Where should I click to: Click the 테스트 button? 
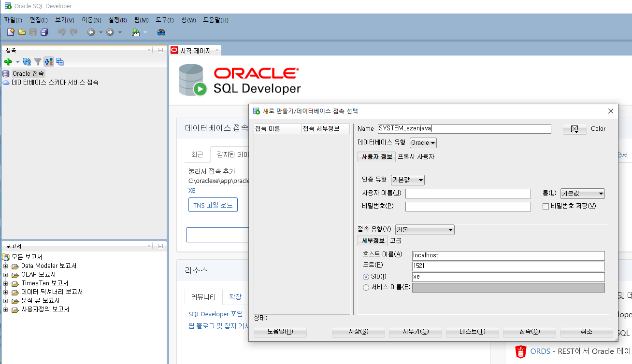pyautogui.click(x=472, y=332)
